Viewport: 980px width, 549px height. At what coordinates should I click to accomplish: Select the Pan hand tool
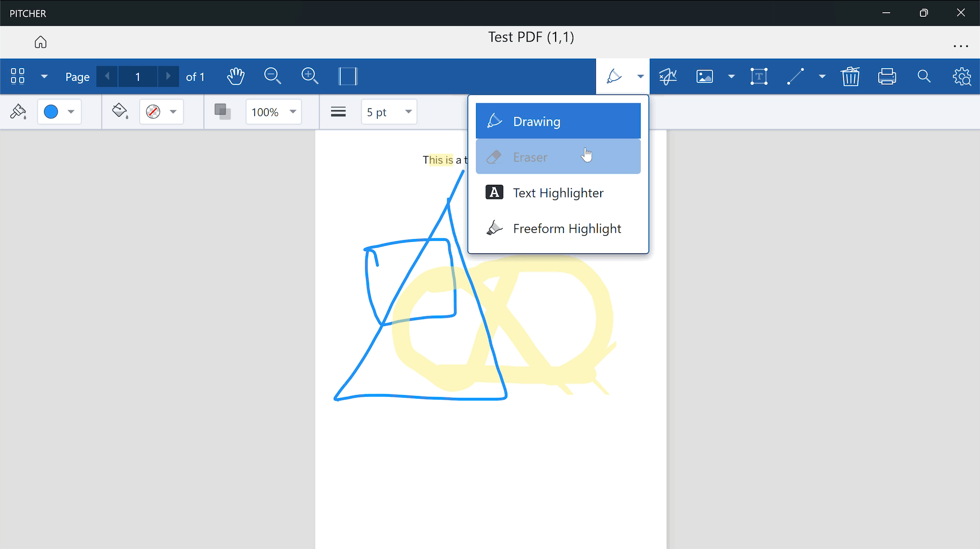click(236, 76)
